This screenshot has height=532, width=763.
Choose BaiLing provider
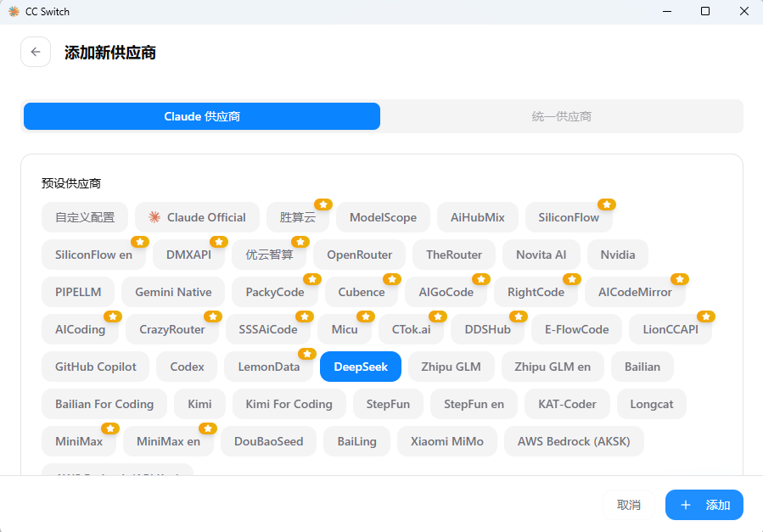(356, 441)
